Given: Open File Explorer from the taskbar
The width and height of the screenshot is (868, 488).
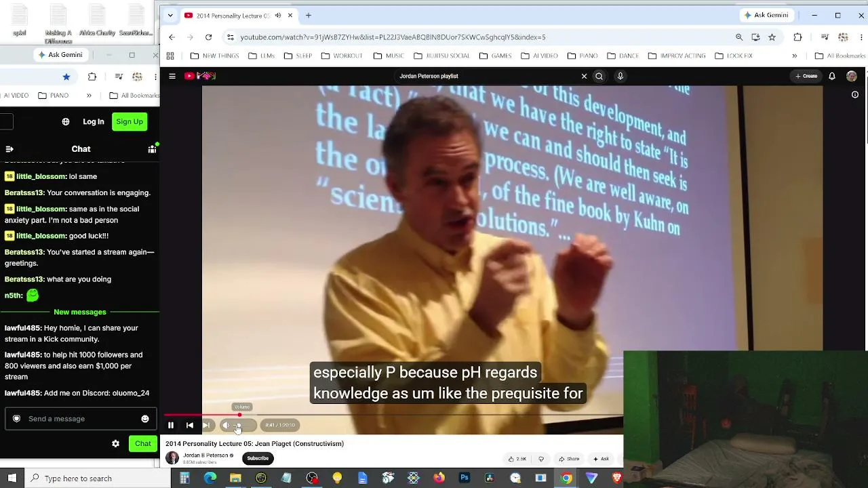Looking at the screenshot, I should 235,479.
